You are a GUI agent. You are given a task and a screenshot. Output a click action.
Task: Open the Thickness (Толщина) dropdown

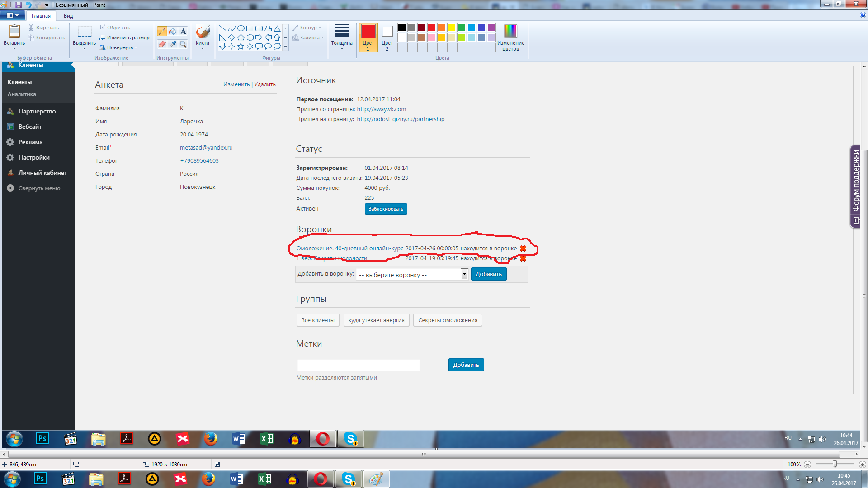point(342,38)
